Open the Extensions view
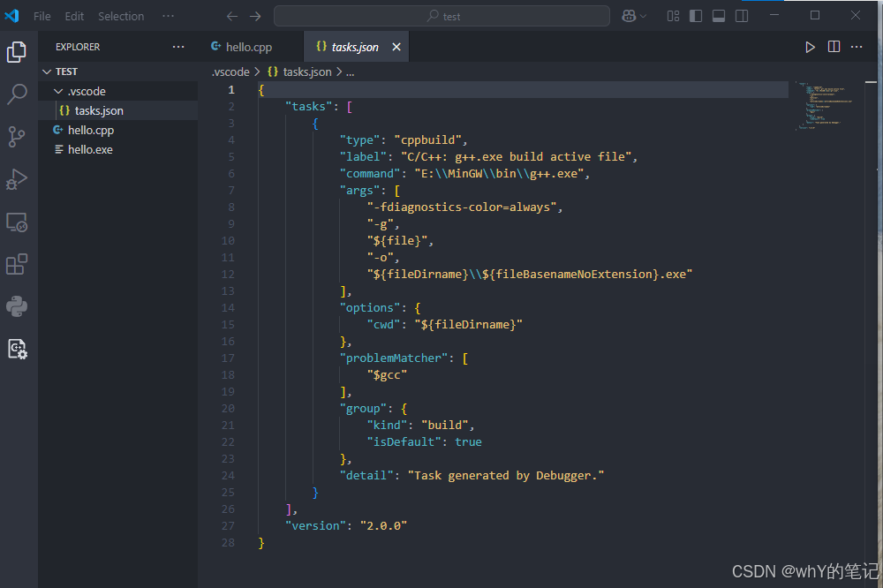Viewport: 883px width, 588px height. coord(16,264)
